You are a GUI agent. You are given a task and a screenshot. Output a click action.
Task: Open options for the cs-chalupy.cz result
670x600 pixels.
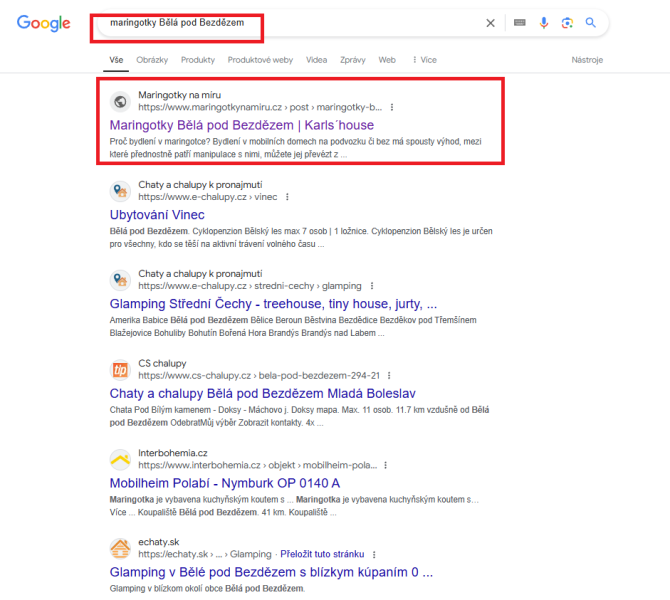pyautogui.click(x=389, y=376)
